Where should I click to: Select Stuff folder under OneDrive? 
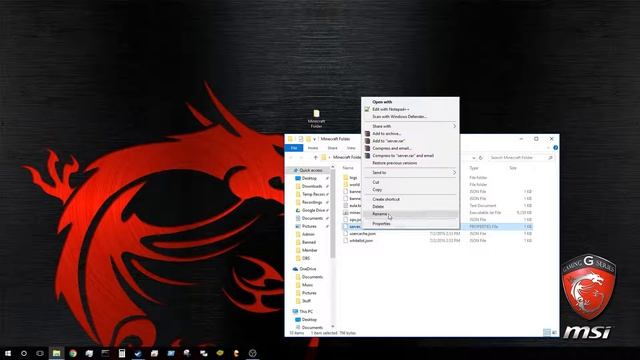(x=303, y=301)
